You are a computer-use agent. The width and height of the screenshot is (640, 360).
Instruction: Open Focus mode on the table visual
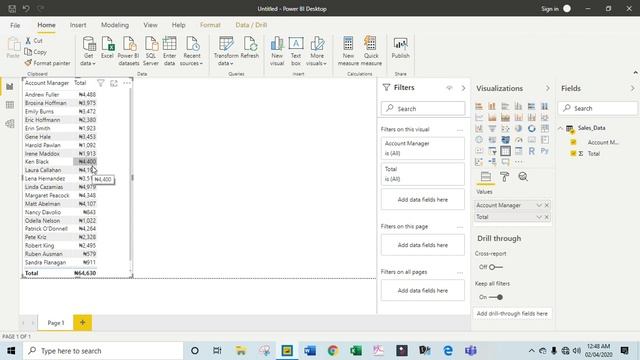coord(114,83)
